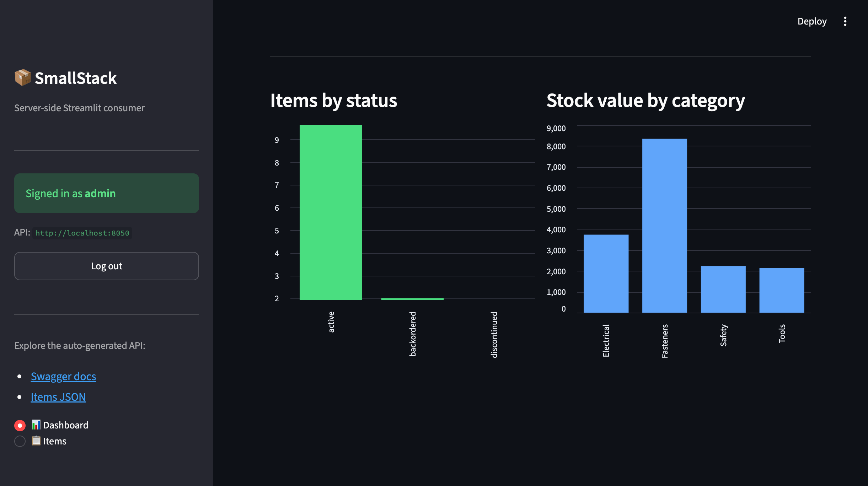
Task: Open the Items JSON link
Action: click(58, 397)
